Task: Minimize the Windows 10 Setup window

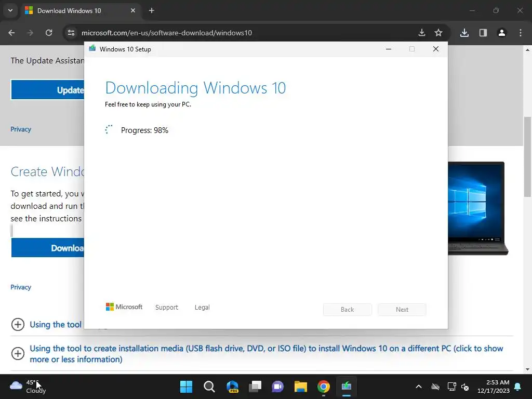Action: click(389, 49)
